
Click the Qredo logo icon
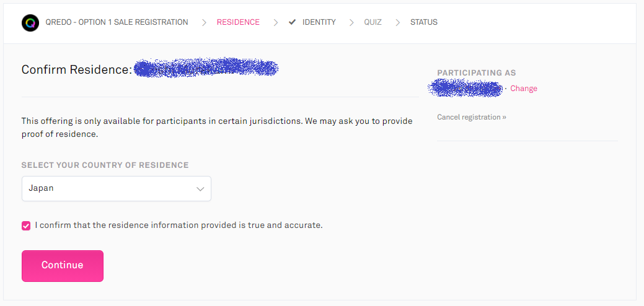tap(30, 23)
